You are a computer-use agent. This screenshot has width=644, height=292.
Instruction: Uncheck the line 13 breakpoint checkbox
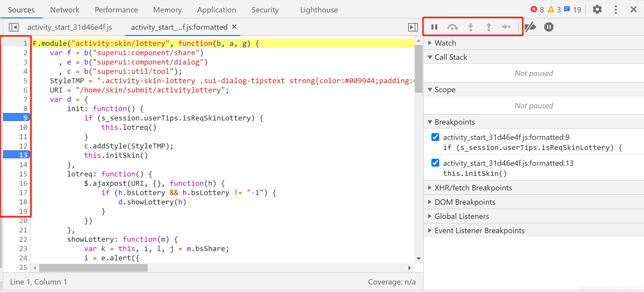click(435, 163)
